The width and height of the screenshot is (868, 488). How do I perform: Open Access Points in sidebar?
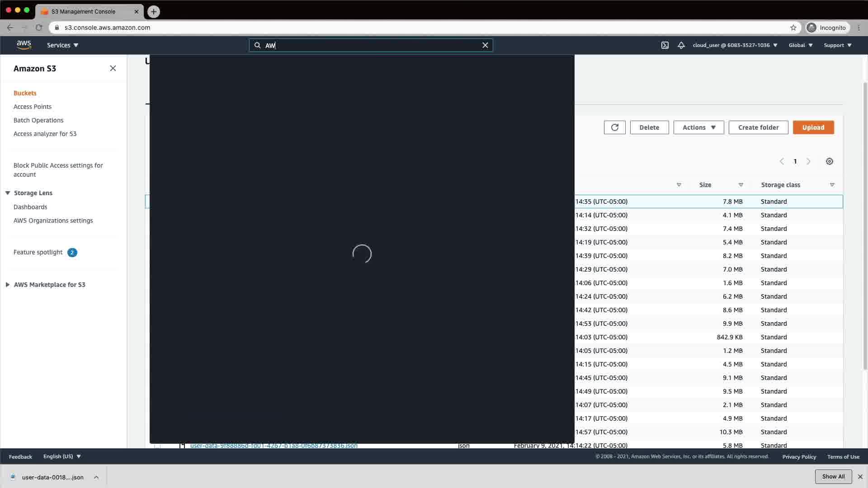[33, 107]
